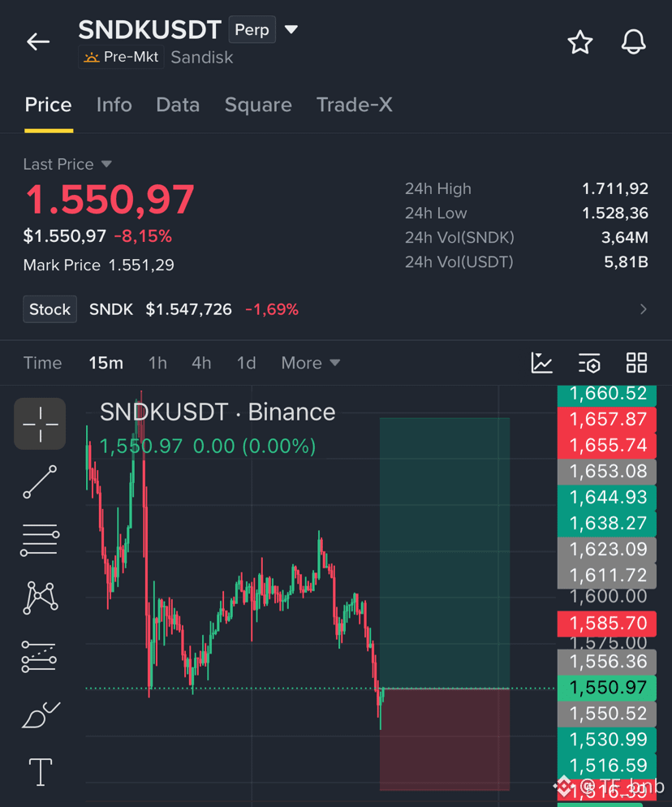Click the green 1,516.59 price label
This screenshot has width=672, height=807.
click(x=607, y=766)
